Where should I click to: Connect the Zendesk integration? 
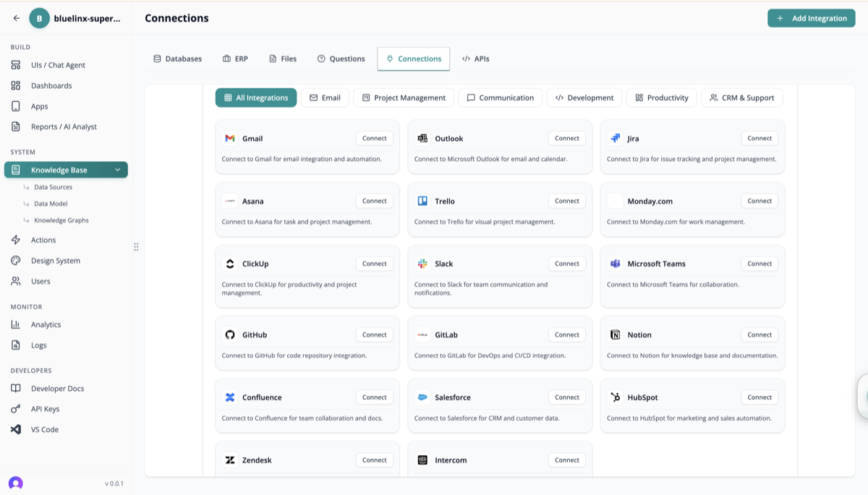click(x=375, y=460)
